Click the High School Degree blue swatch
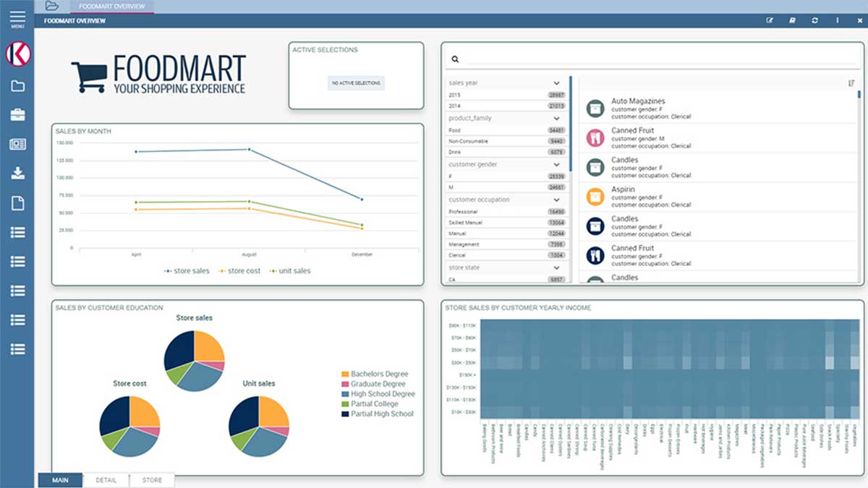The width and height of the screenshot is (868, 488). click(345, 394)
